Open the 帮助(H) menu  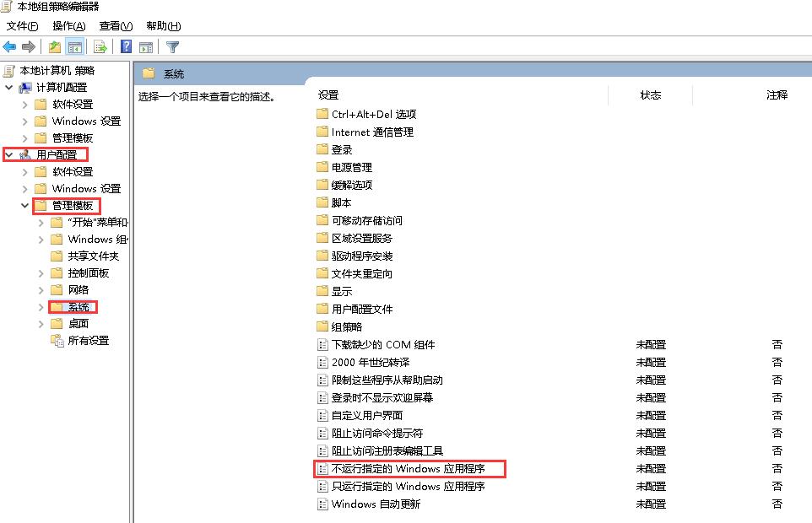164,26
